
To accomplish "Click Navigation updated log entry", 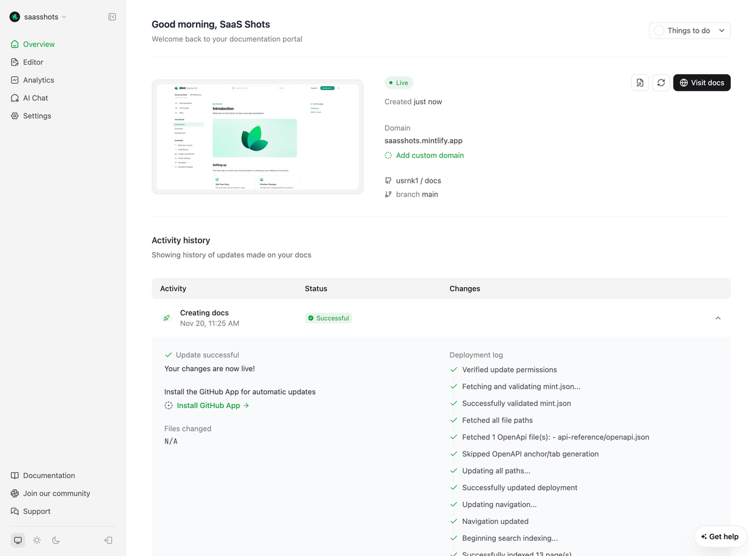I will pyautogui.click(x=495, y=521).
